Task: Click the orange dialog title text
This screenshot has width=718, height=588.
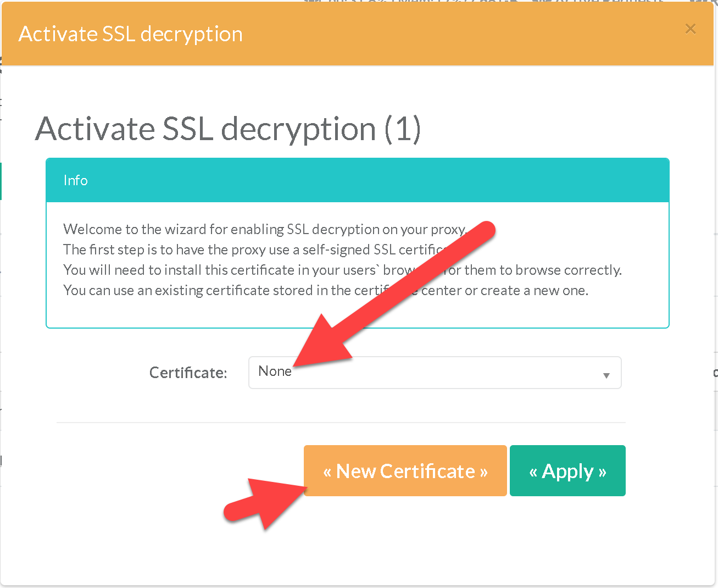Action: coord(131,34)
